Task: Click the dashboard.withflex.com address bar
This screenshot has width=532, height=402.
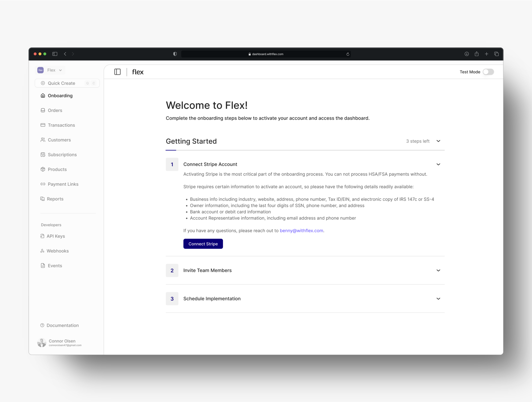Action: 266,54
